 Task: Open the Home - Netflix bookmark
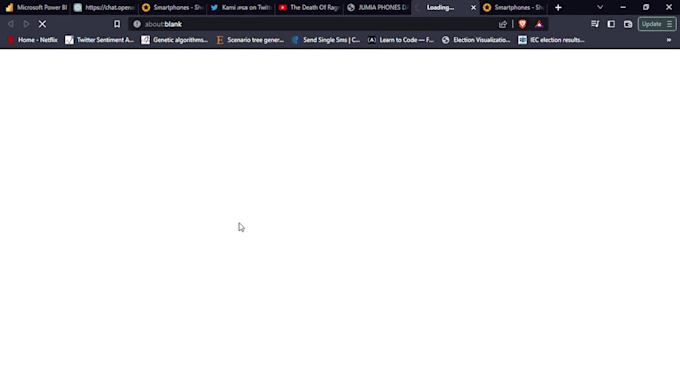coord(33,40)
